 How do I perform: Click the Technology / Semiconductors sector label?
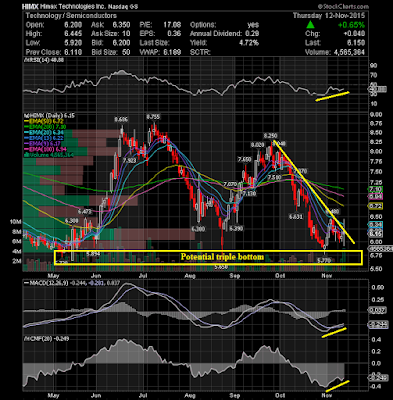click(x=71, y=16)
